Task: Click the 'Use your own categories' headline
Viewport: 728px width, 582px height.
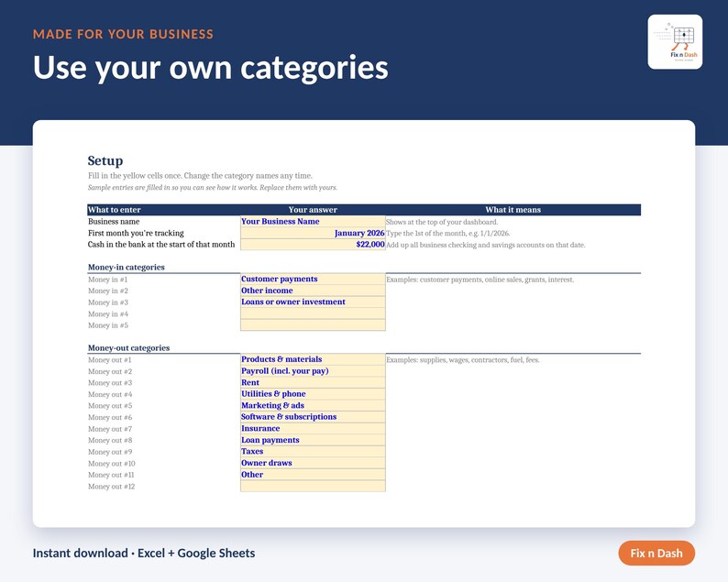Action: [210, 68]
